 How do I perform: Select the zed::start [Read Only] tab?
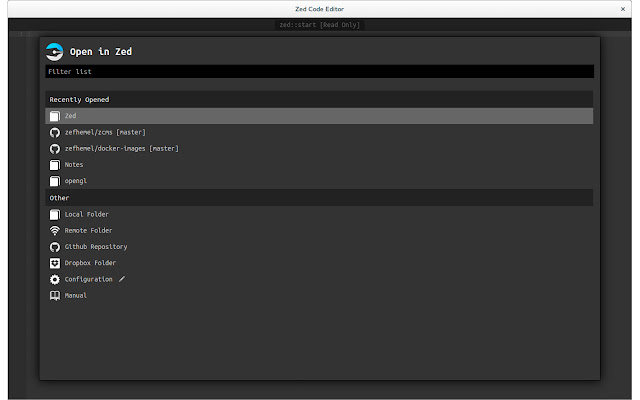tap(320, 25)
